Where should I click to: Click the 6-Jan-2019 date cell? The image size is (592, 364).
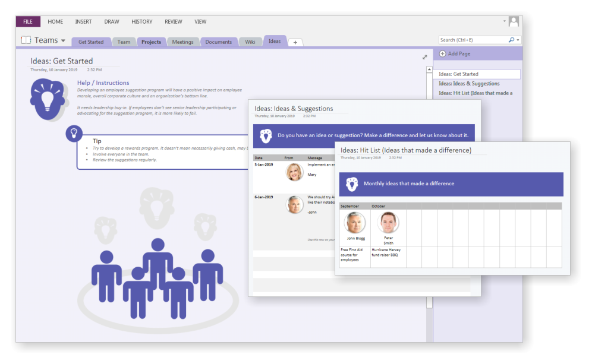coord(263,197)
